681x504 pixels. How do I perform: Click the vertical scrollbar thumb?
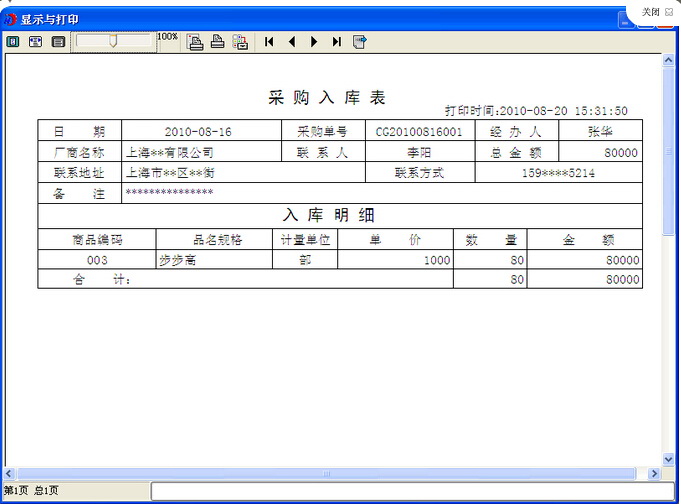668,151
